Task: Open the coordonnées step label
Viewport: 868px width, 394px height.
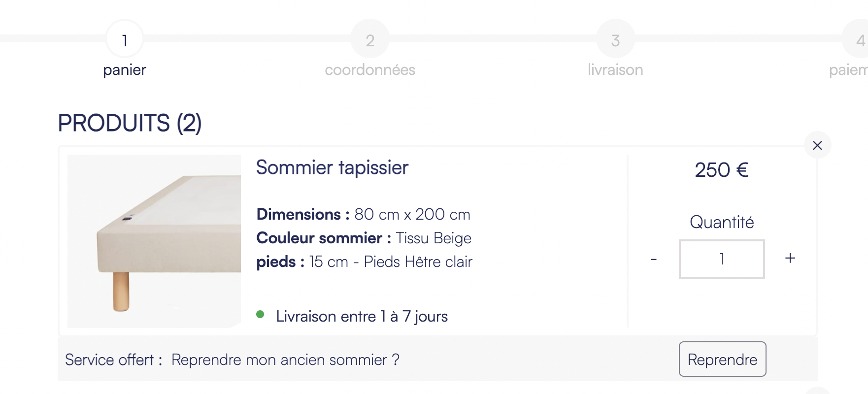Action: click(370, 70)
